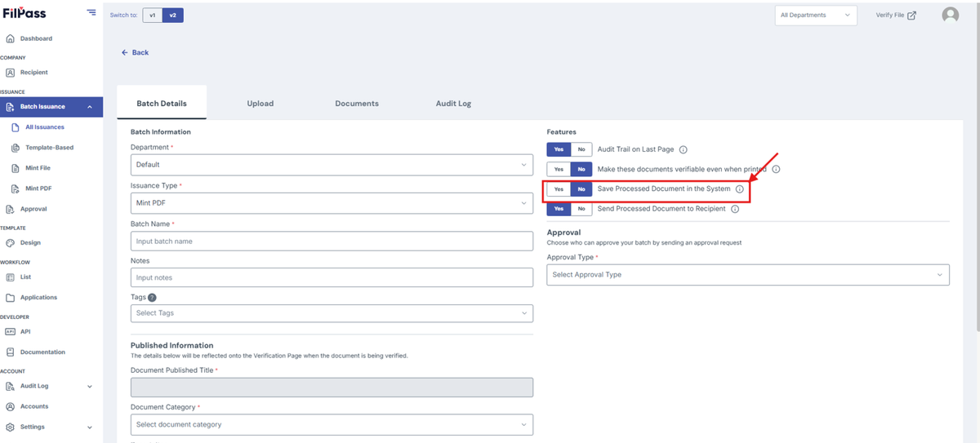Switch to the Documents tab
980x443 pixels.
pos(357,104)
